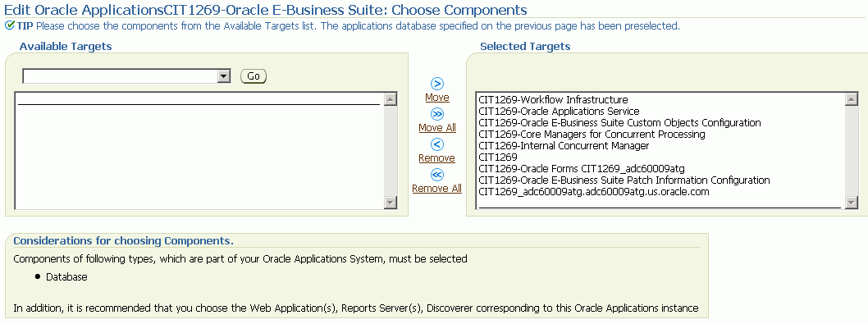Image resolution: width=868 pixels, height=324 pixels.
Task: Click Available Targets list scroll up arrow
Action: [x=391, y=99]
